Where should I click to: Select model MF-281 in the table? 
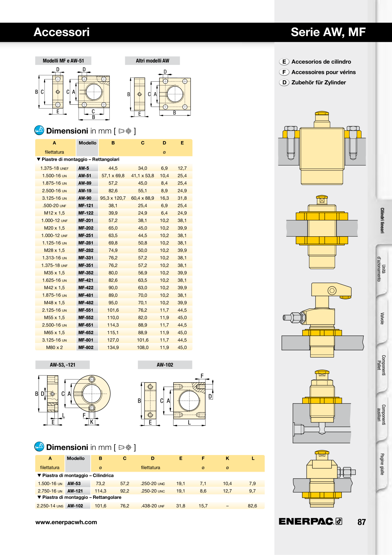pos(87,243)
